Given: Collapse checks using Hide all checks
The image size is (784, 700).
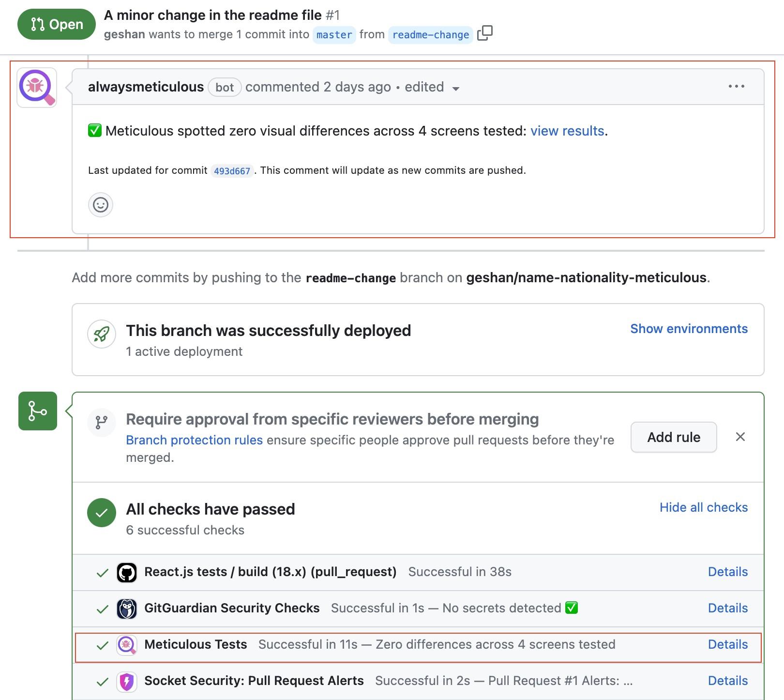Looking at the screenshot, I should pyautogui.click(x=703, y=507).
